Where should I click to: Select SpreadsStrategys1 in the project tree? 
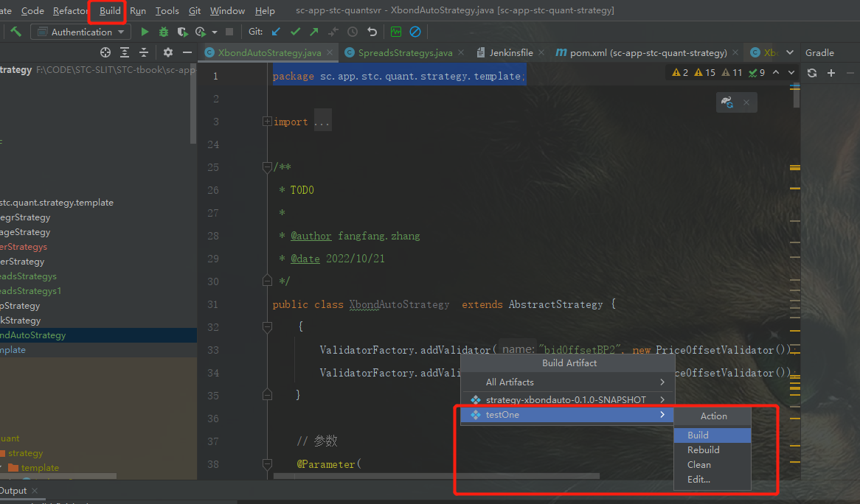tap(31, 291)
